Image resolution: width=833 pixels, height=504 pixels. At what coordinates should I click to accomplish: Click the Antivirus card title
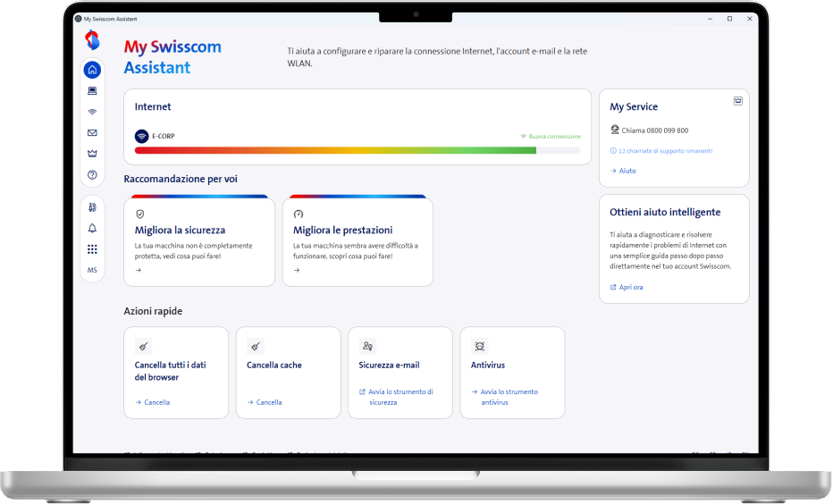click(x=488, y=365)
